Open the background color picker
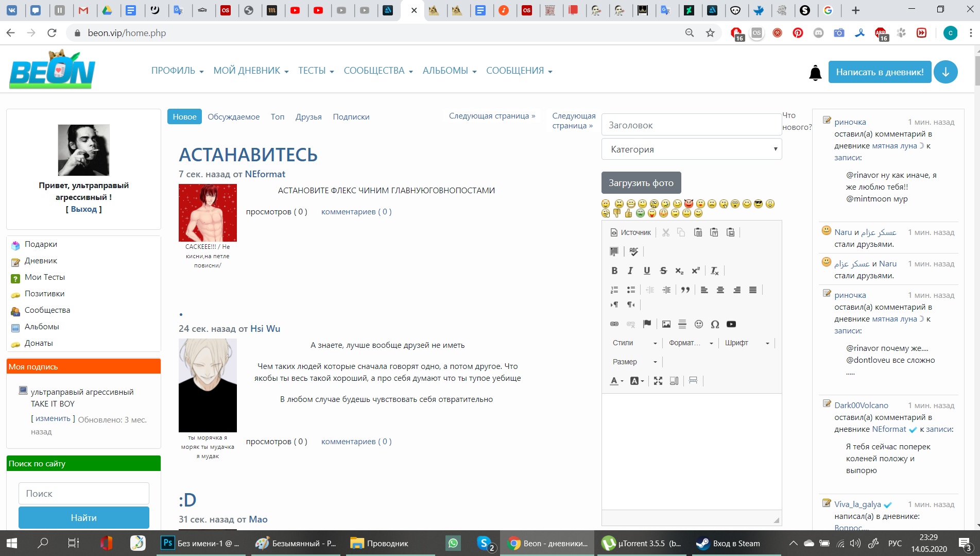Viewport: 980px width, 556px height. pyautogui.click(x=637, y=381)
